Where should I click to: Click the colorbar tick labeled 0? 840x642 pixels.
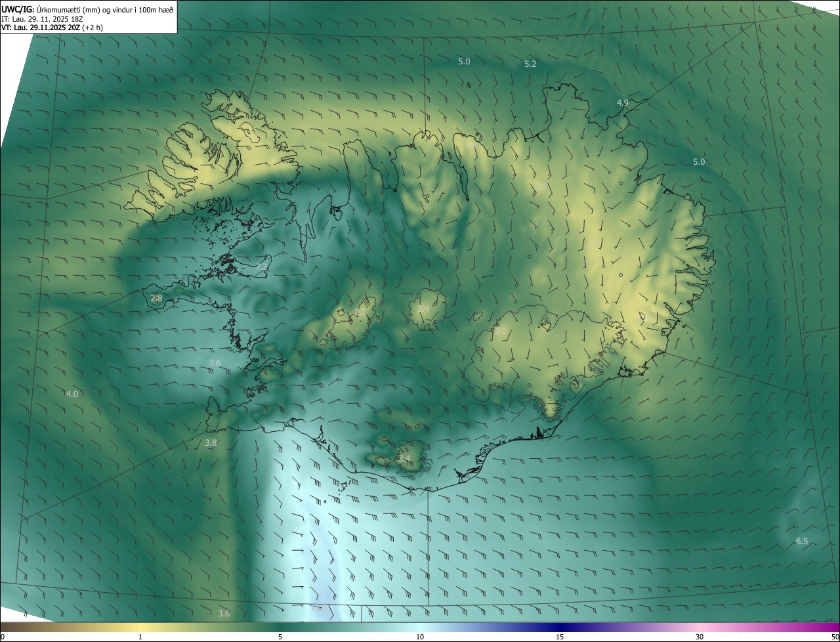[3, 637]
